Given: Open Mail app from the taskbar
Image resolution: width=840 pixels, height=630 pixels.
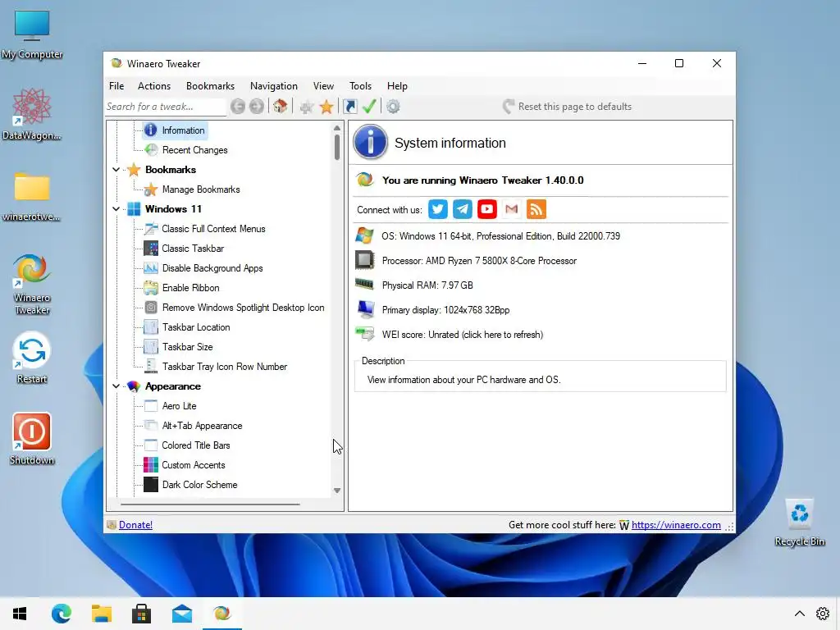Looking at the screenshot, I should 182,614.
